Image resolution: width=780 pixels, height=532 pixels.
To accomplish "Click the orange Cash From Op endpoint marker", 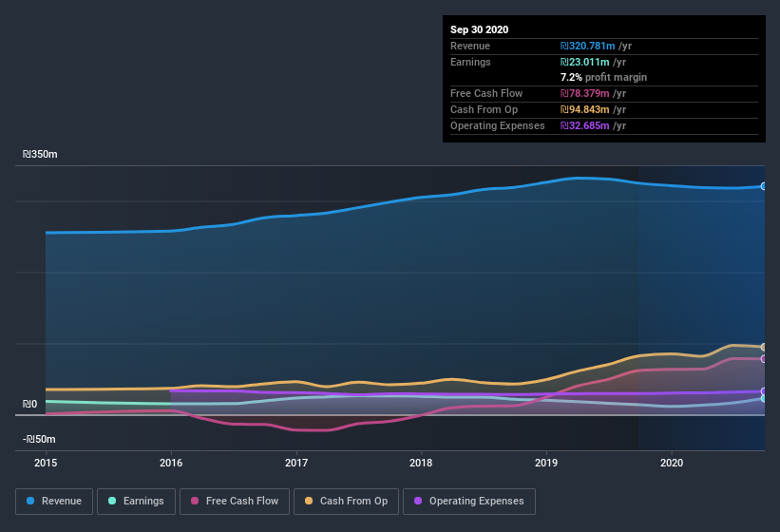I will [764, 348].
